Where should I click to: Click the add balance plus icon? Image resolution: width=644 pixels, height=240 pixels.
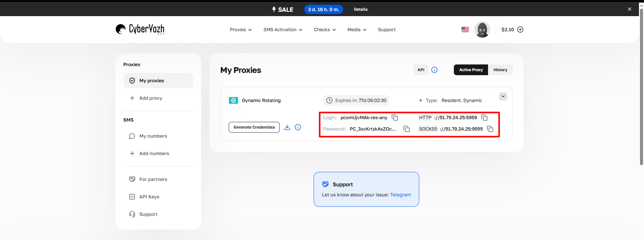(520, 30)
